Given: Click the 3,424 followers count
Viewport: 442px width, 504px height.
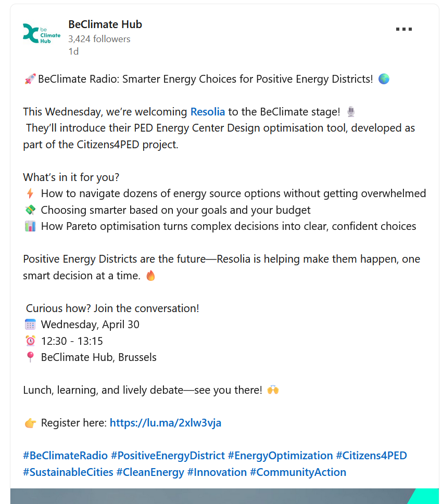Looking at the screenshot, I should (99, 39).
